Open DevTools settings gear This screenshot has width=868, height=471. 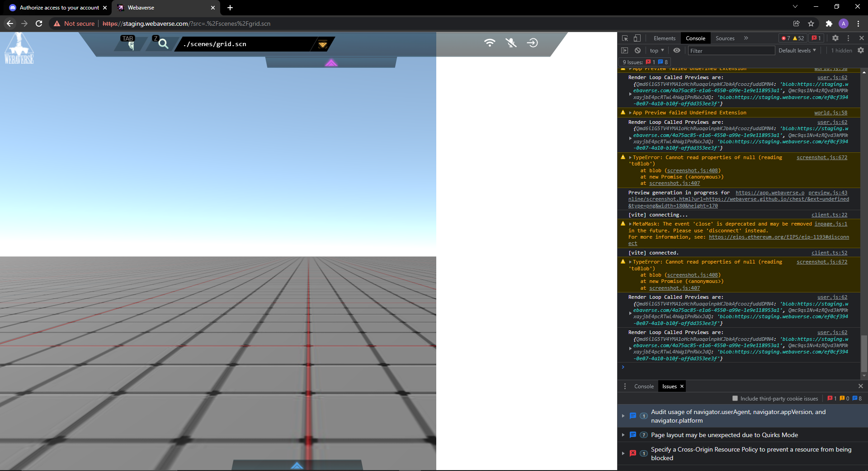pos(835,38)
